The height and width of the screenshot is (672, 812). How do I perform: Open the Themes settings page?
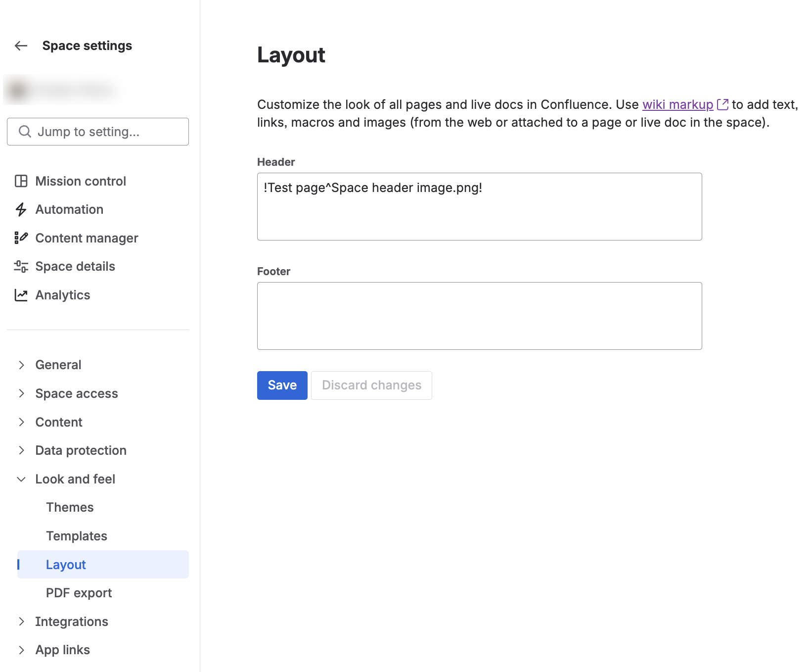click(x=70, y=507)
